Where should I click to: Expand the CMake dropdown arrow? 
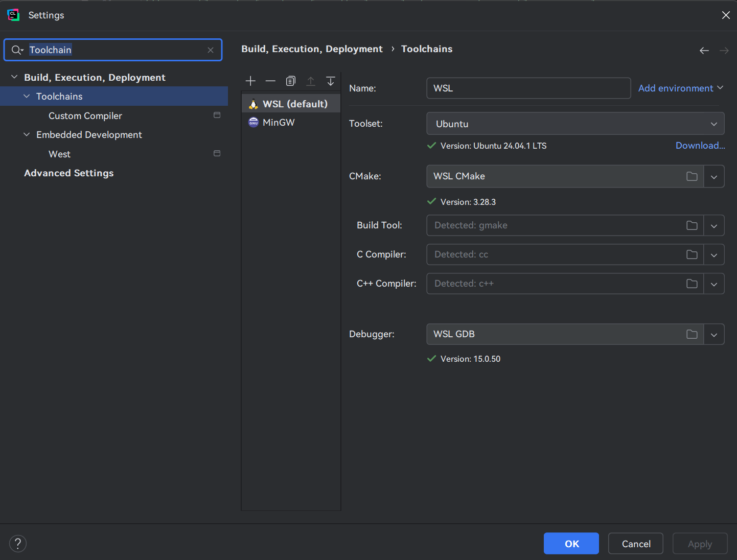714,177
